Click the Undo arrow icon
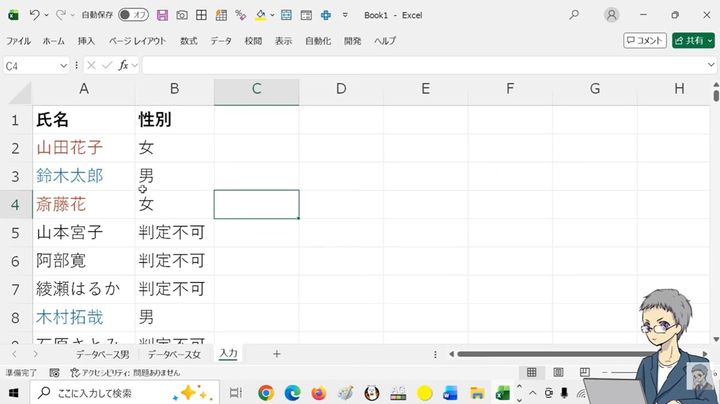Image resolution: width=720 pixels, height=404 pixels. coord(34,15)
